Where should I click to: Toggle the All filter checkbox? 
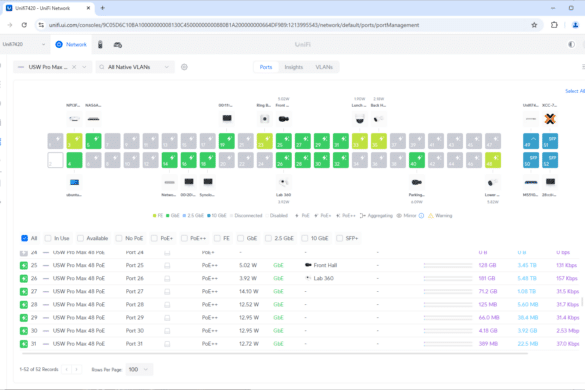[x=25, y=238]
